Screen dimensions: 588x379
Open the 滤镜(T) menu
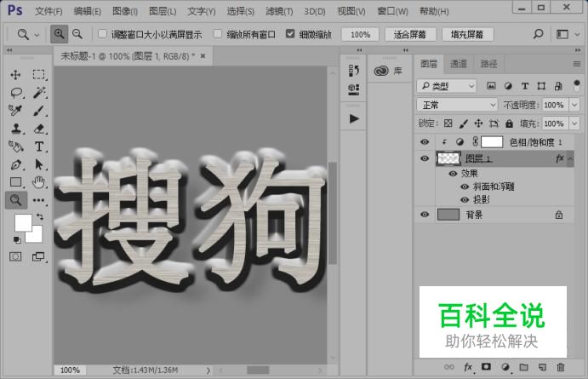pos(279,12)
